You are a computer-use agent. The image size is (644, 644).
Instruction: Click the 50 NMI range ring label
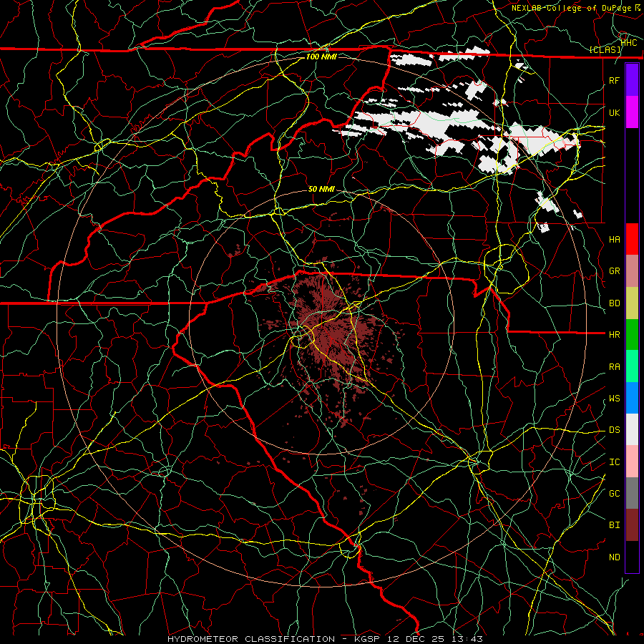click(x=321, y=189)
